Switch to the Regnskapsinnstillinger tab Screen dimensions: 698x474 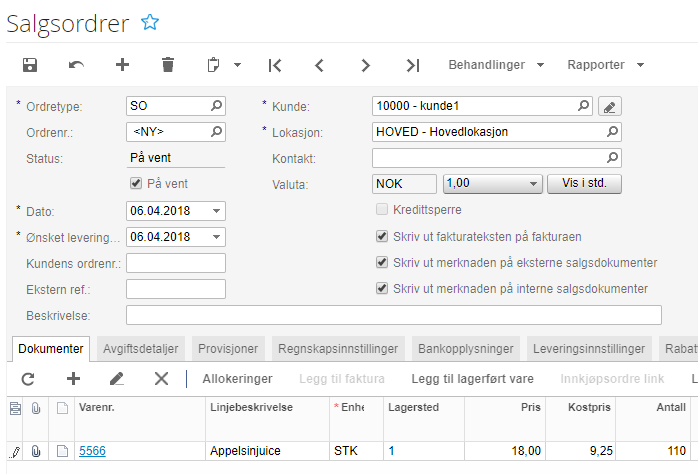point(338,349)
